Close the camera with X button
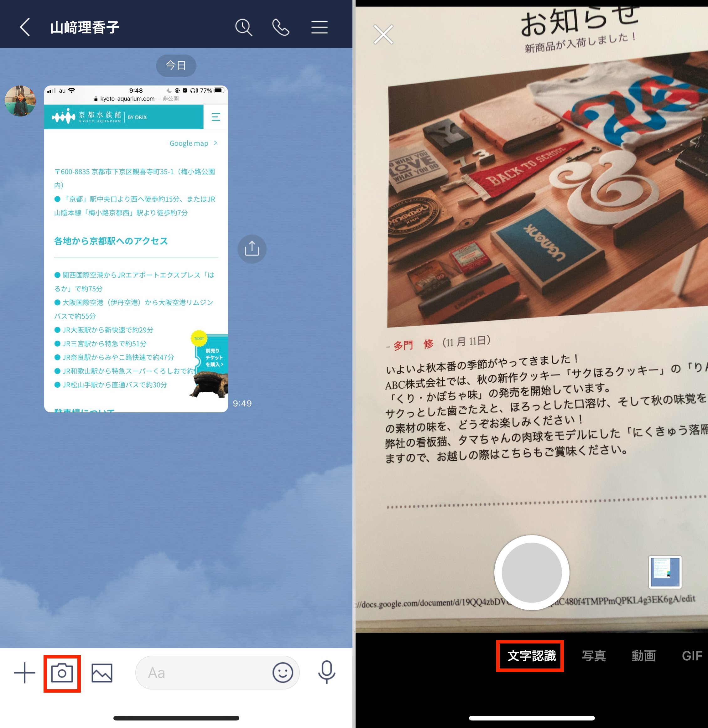Viewport: 708px width, 728px height. (x=383, y=34)
